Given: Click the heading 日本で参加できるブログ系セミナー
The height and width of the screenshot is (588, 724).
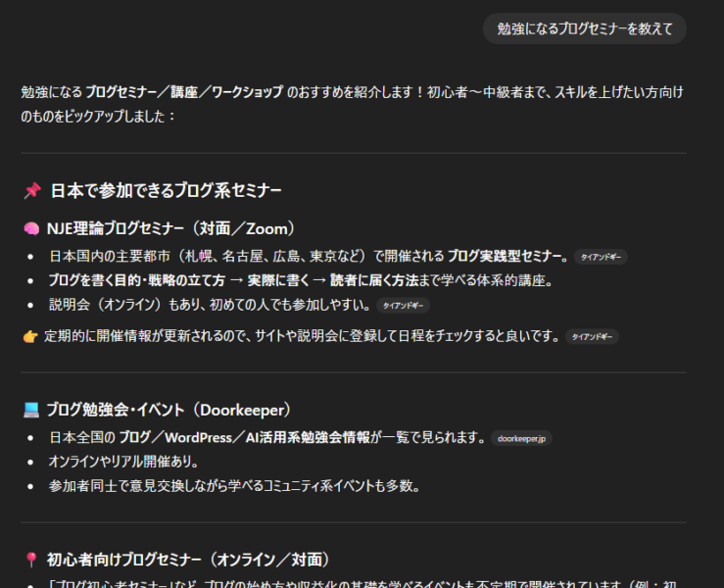Looking at the screenshot, I should pos(166,190).
